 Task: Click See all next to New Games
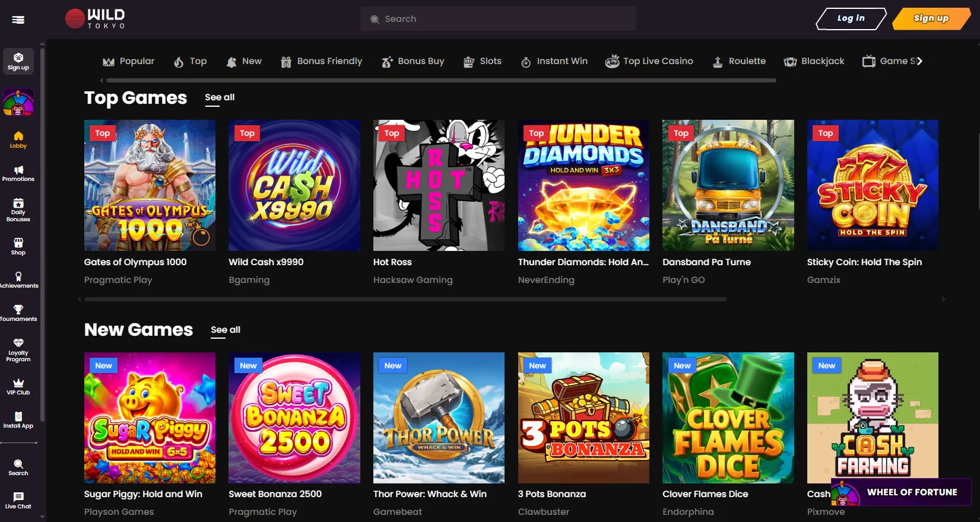(x=226, y=330)
